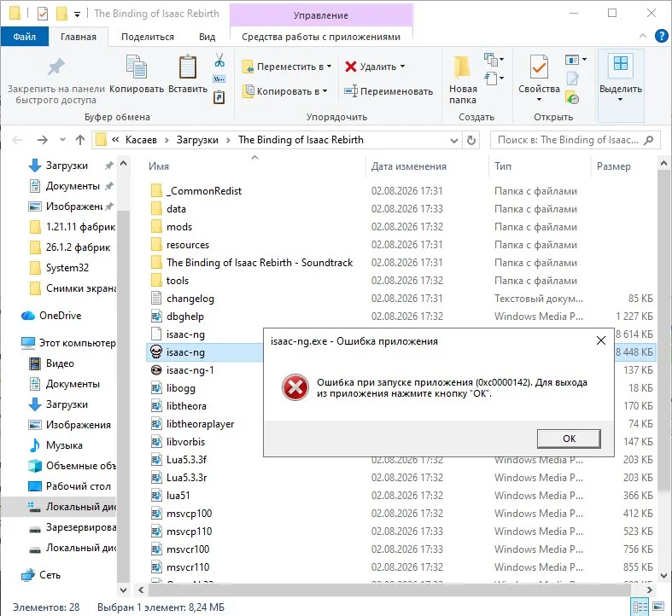Refresh the folder view

pos(471,140)
